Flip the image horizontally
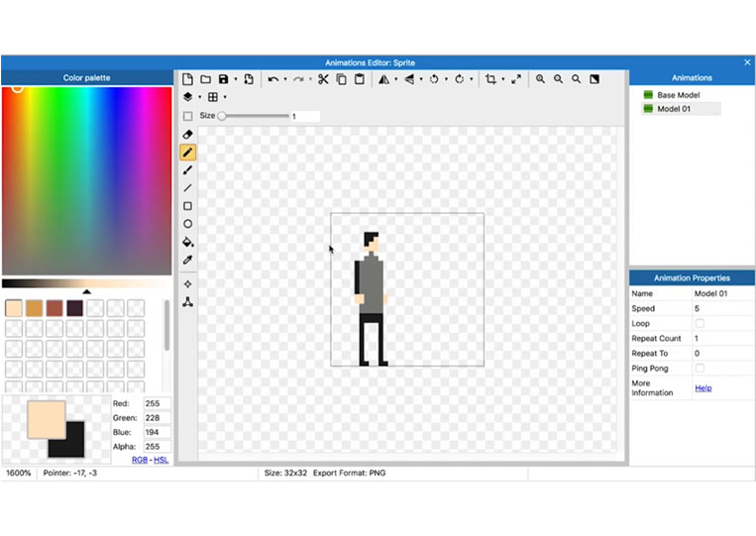The image size is (756, 536). (x=383, y=79)
